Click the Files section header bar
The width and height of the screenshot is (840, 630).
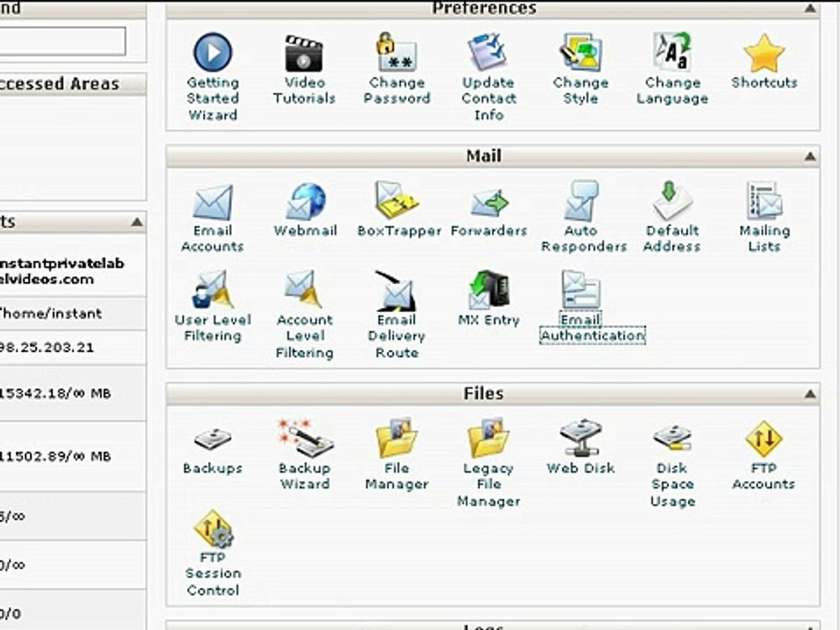(493, 394)
